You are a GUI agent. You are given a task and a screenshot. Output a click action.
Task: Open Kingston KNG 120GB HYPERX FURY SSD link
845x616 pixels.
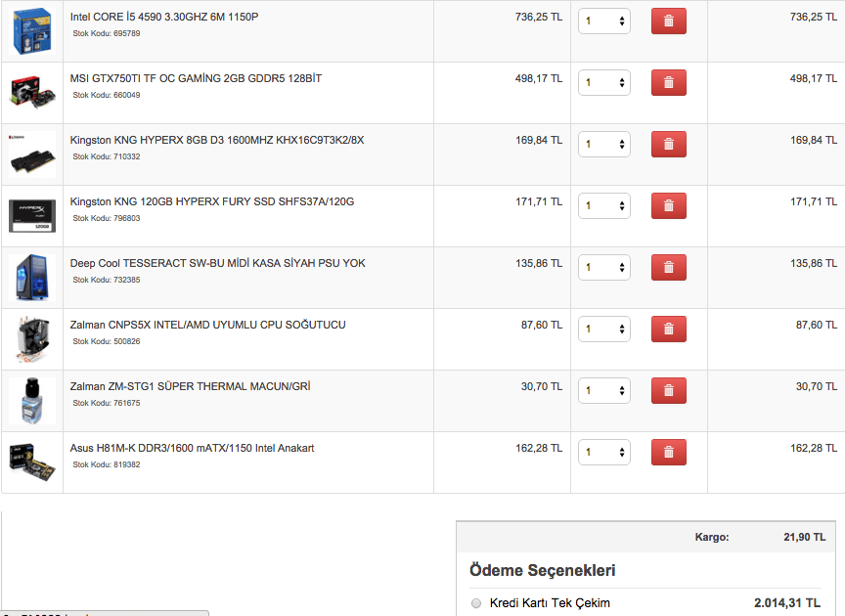coord(212,201)
